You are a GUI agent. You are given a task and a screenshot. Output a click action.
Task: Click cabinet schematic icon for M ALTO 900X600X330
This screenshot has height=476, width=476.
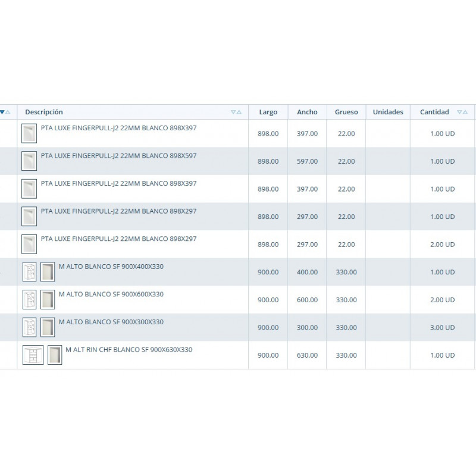tap(29, 300)
